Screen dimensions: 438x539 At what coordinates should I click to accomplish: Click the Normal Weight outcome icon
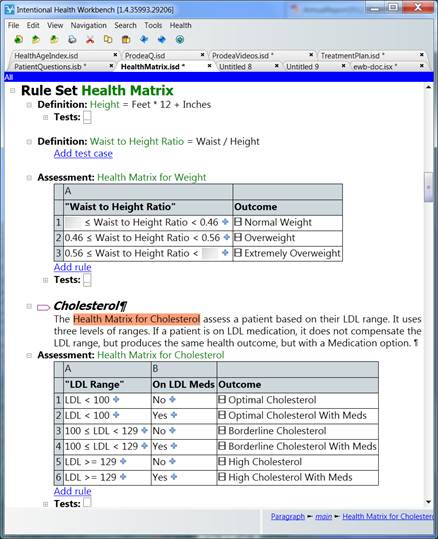[x=238, y=222]
